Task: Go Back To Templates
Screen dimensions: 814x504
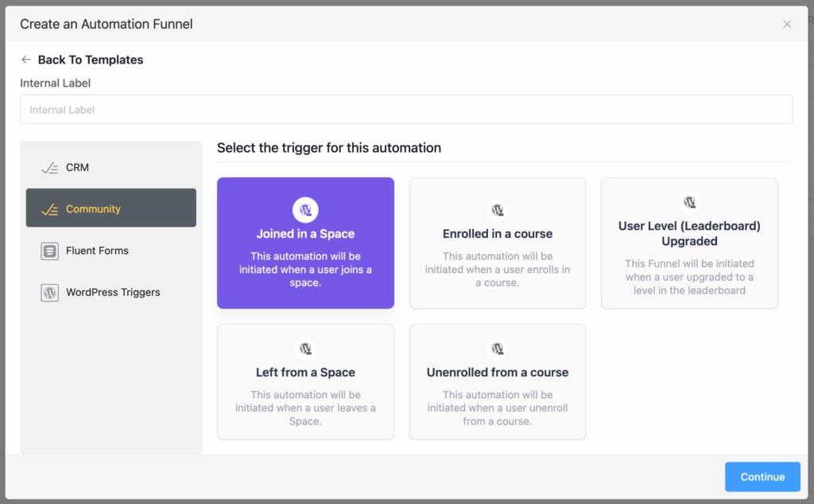Action: pyautogui.click(x=90, y=60)
